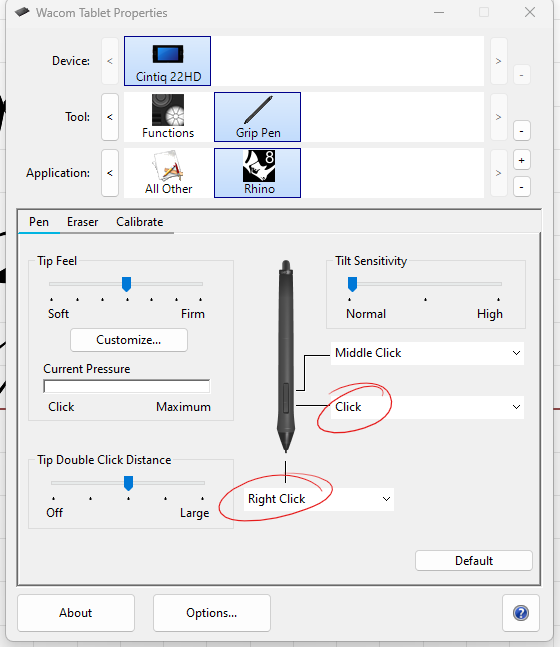The image size is (560, 647).
Task: Select the Rhino application icon
Action: pos(258,173)
